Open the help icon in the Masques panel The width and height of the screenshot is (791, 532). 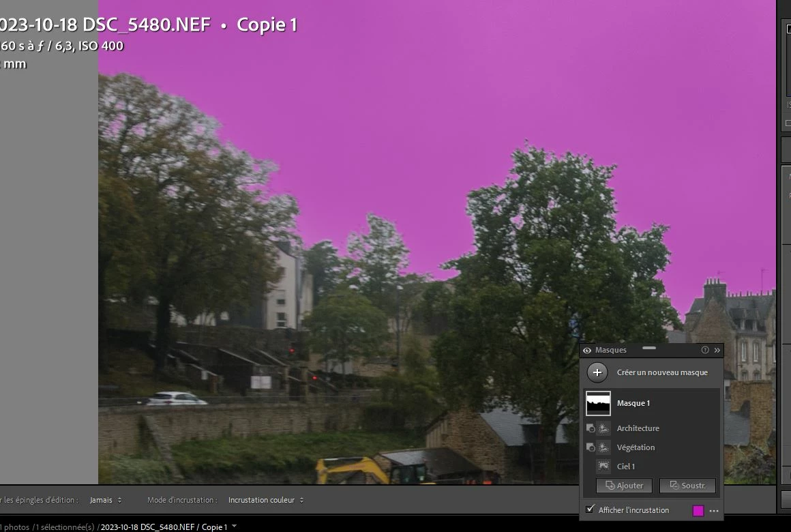pos(704,350)
